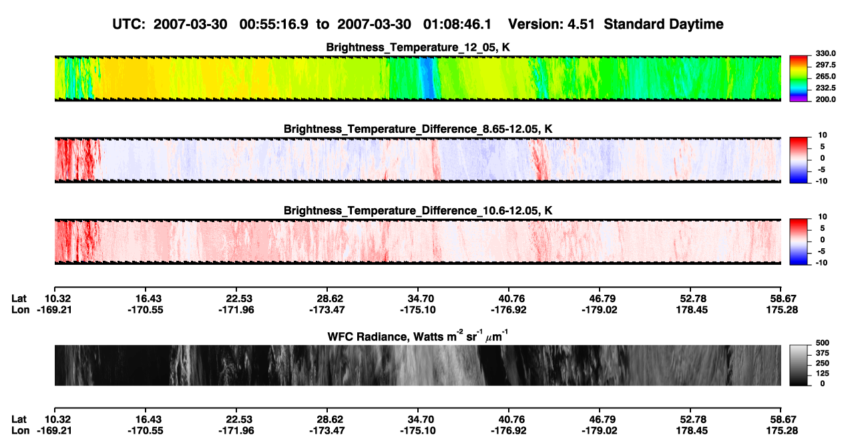Click the 232.5 colorbar label

[825, 87]
